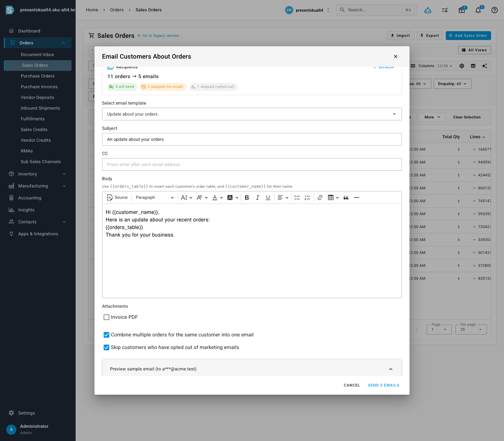Open the Columns 13/50 dropdown

pos(432,66)
